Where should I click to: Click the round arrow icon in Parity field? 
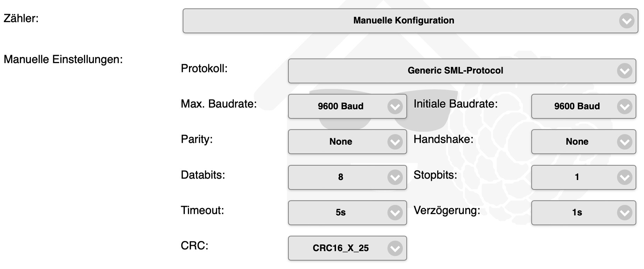coord(395,142)
